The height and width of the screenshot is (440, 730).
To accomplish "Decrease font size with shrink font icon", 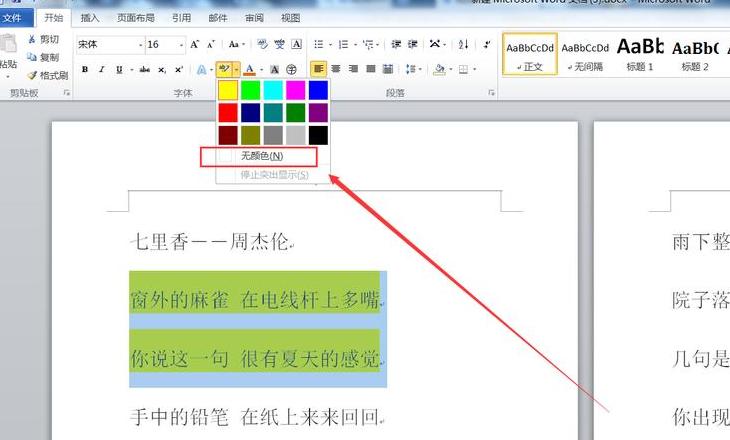I will click(x=211, y=45).
